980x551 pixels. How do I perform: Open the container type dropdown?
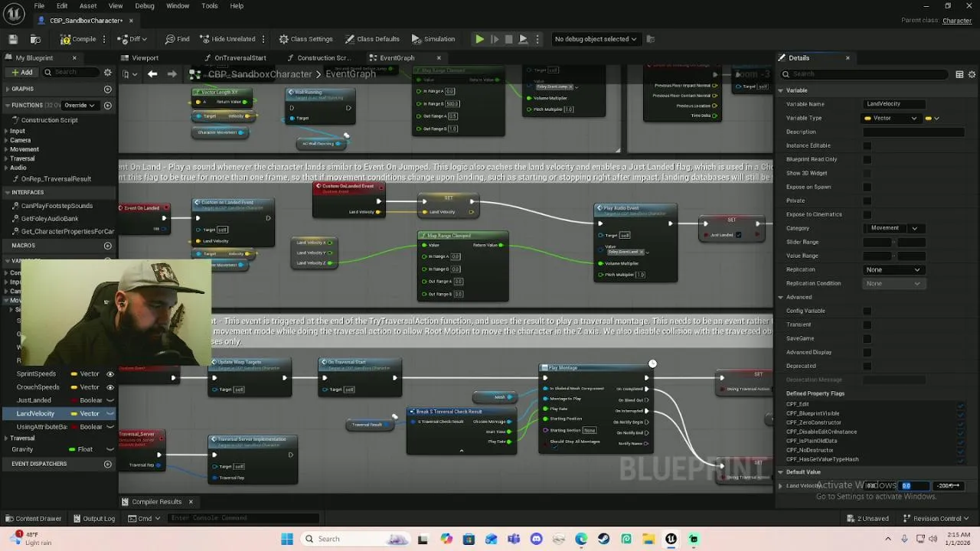click(x=933, y=118)
